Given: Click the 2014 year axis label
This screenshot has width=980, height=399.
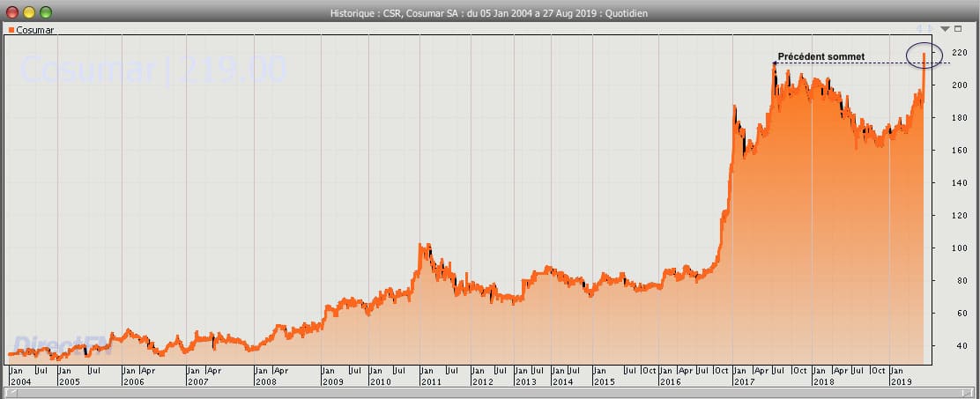Looking at the screenshot, I should click(x=563, y=381).
